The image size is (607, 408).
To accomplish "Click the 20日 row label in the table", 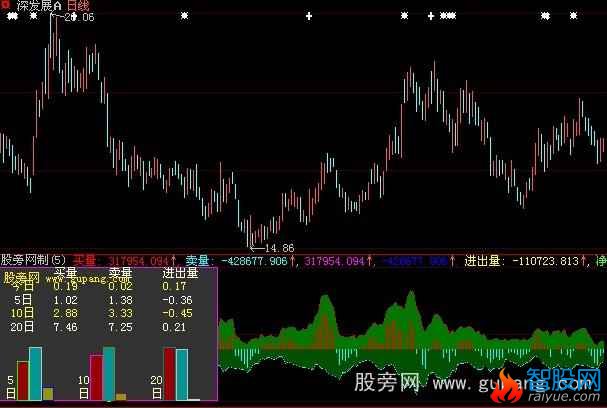I will point(22,327).
